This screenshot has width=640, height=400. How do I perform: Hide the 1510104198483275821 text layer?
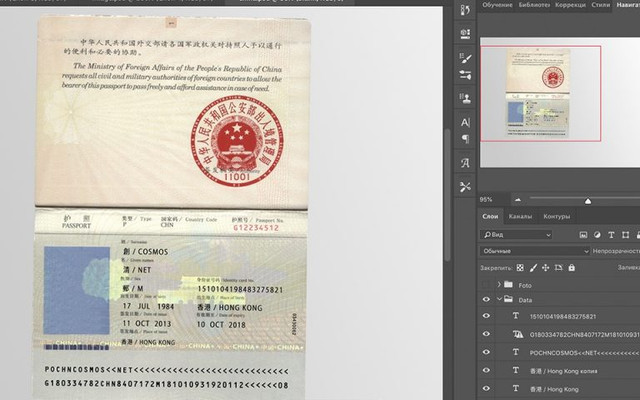point(486,316)
